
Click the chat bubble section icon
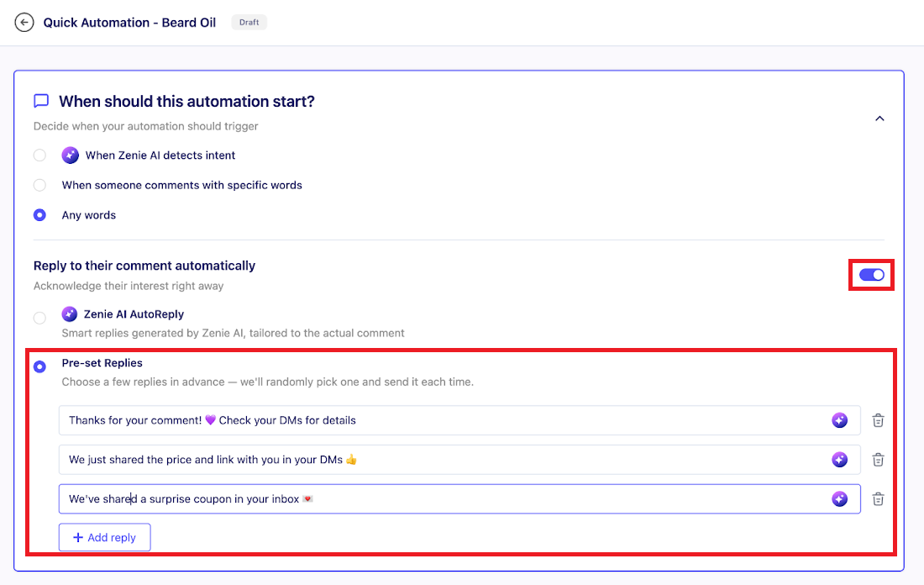coord(40,102)
